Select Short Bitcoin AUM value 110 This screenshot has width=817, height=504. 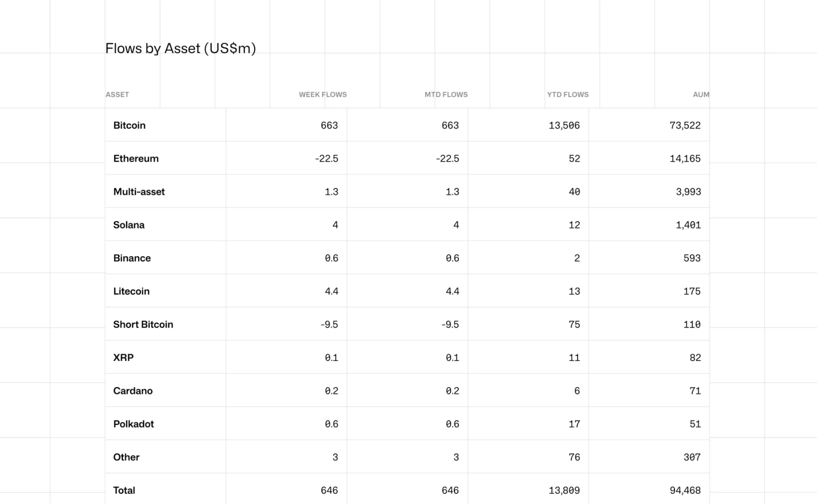(692, 324)
